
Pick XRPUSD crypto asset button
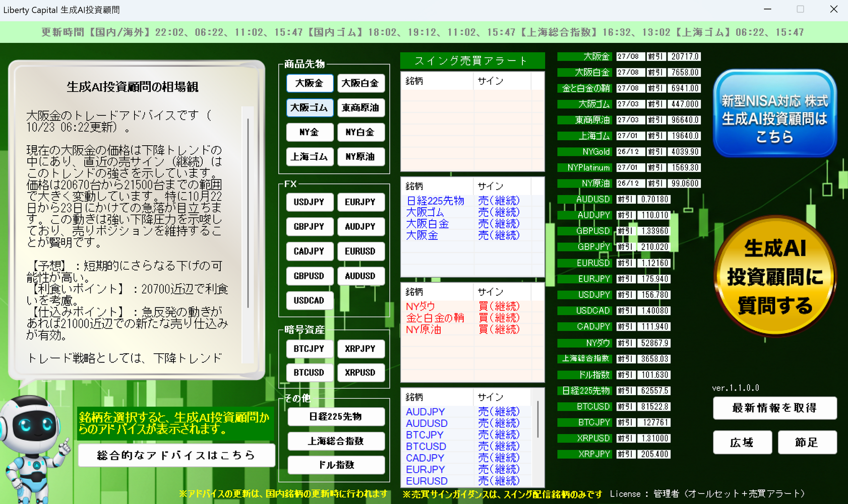pos(360,372)
